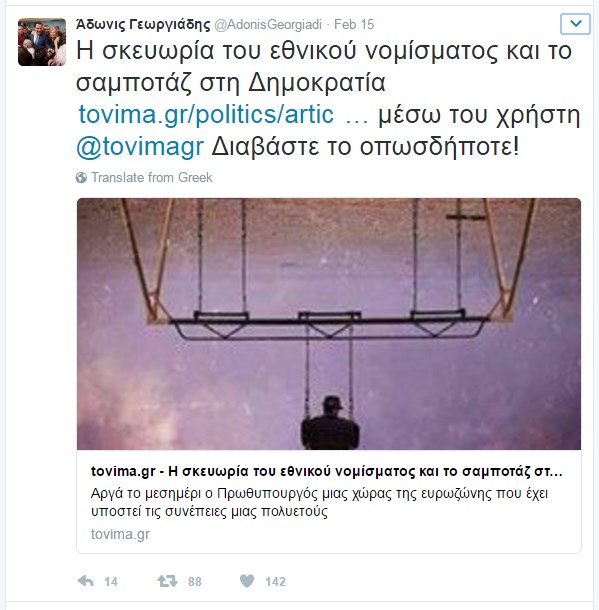Open Adonis Georgiadis profile avatar
The width and height of the screenshot is (599, 610).
pos(42,42)
